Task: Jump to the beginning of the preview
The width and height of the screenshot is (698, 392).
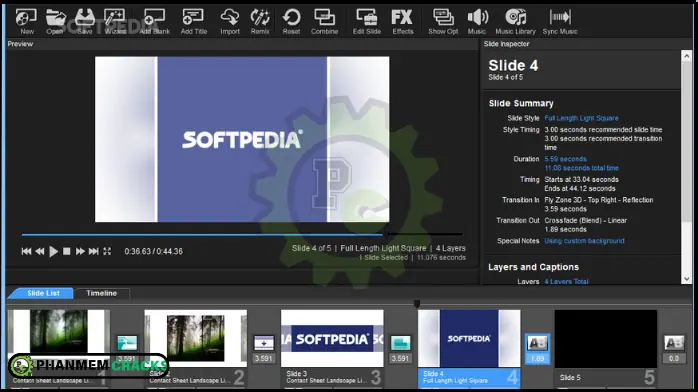Action: (x=26, y=251)
